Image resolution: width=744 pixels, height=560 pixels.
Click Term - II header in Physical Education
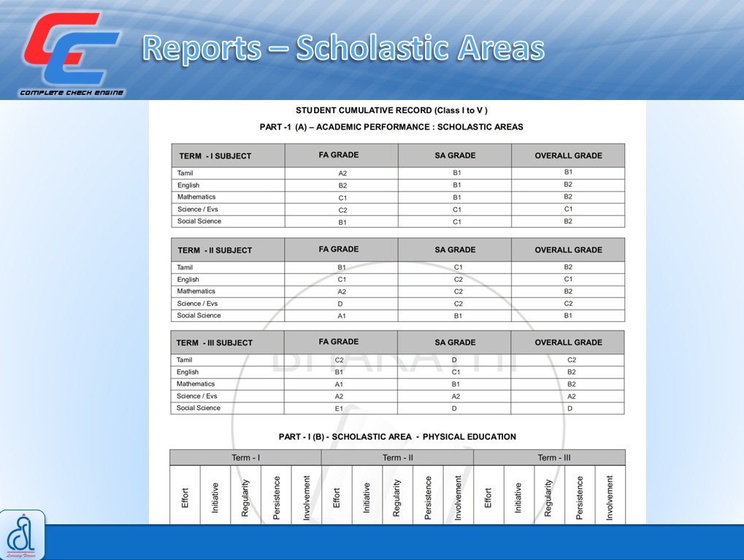pyautogui.click(x=398, y=458)
